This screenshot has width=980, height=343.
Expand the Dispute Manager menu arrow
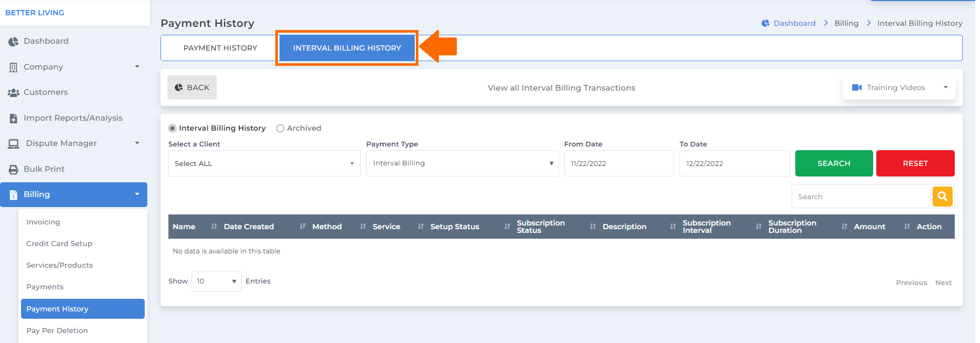coord(137,143)
